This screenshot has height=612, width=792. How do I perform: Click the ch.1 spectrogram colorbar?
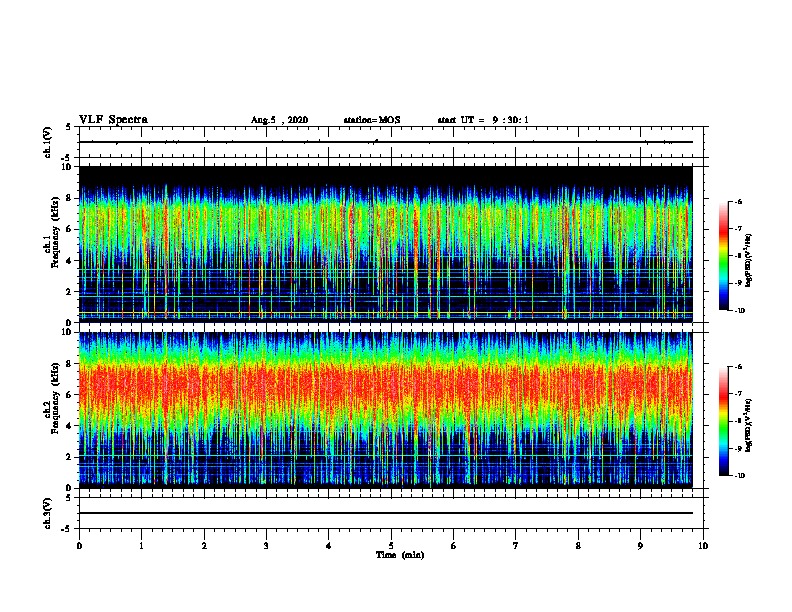tap(724, 256)
